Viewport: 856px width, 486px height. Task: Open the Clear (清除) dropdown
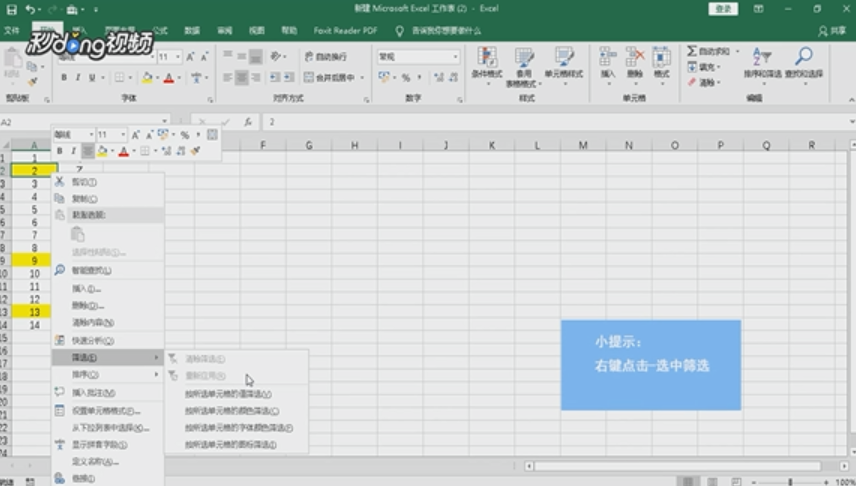(x=704, y=82)
